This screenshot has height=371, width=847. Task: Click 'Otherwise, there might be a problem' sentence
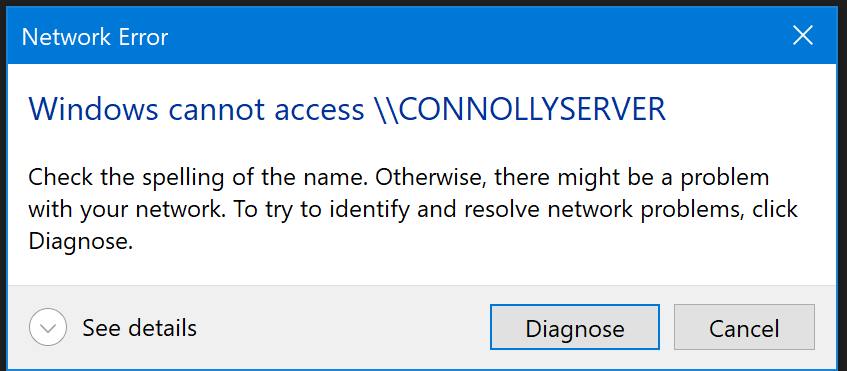572,177
